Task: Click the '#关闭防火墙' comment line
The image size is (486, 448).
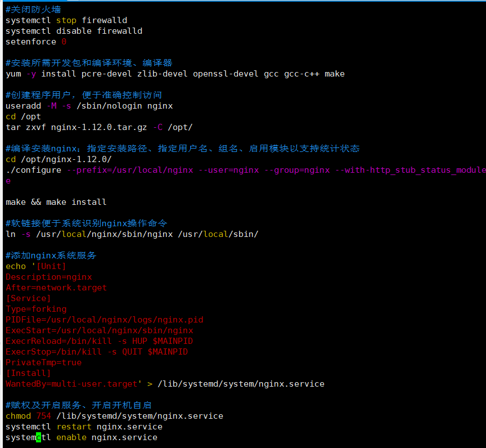Action: click(x=33, y=10)
